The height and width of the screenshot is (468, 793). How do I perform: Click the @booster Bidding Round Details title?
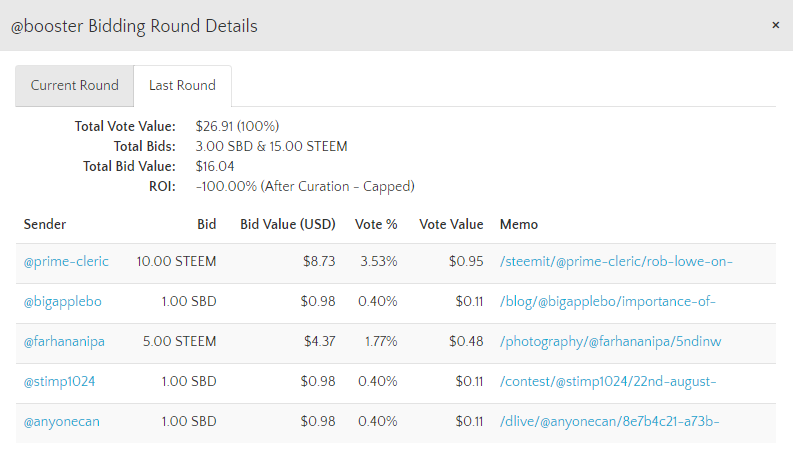[134, 26]
